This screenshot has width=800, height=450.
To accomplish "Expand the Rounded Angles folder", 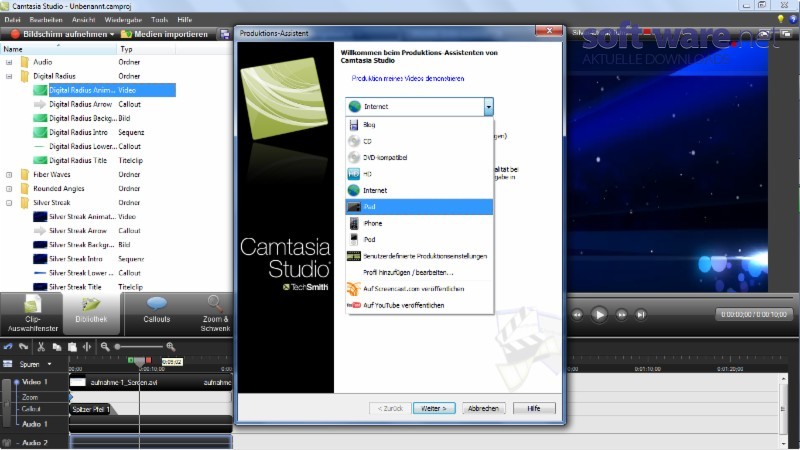I will 9,189.
